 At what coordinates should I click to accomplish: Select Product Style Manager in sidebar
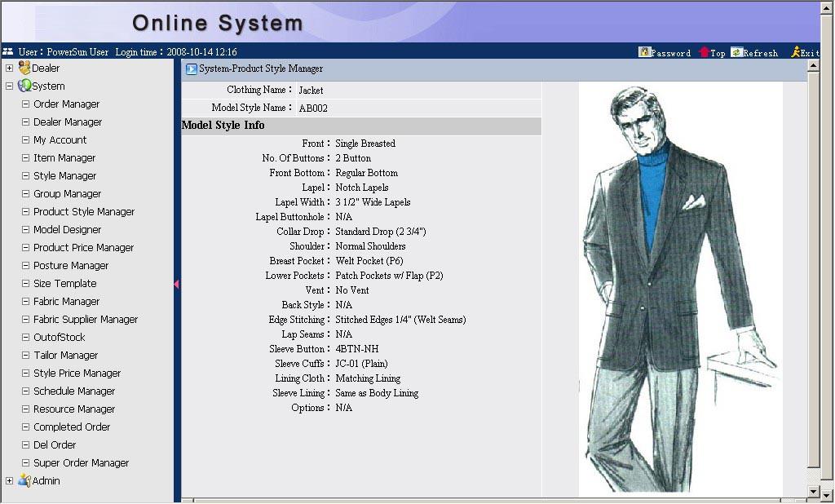pyautogui.click(x=84, y=211)
